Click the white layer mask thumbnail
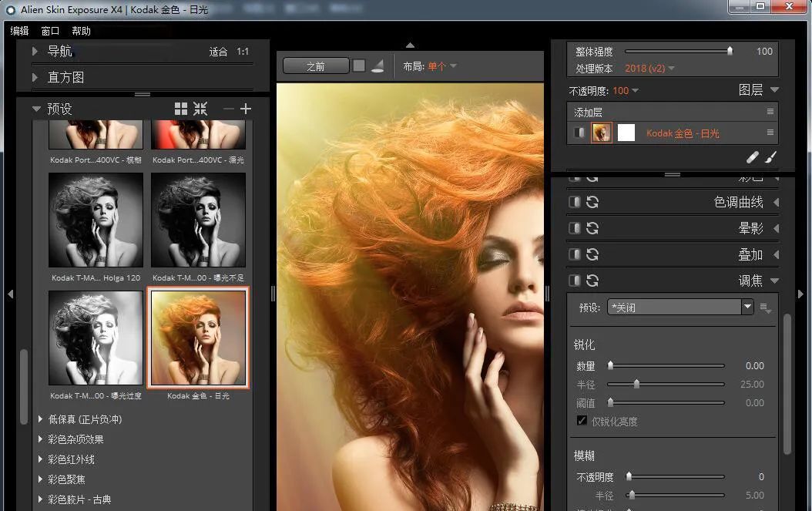This screenshot has width=812, height=511. (626, 133)
